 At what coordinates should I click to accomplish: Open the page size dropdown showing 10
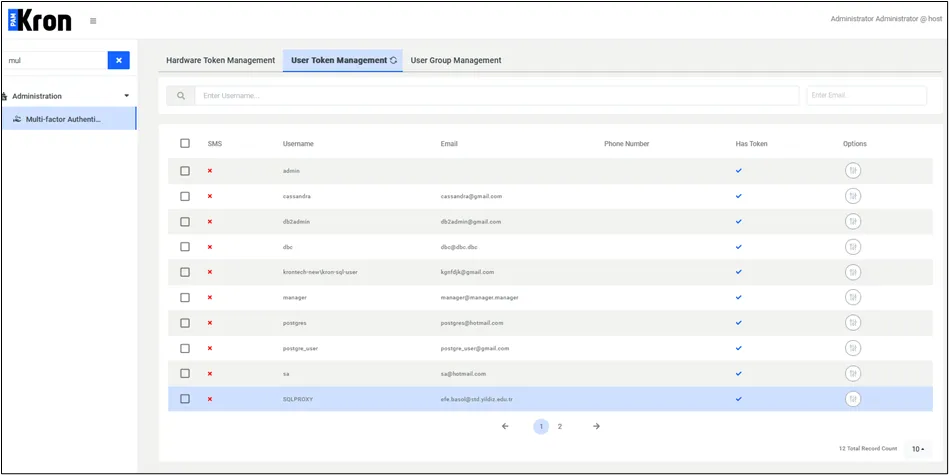pos(918,450)
